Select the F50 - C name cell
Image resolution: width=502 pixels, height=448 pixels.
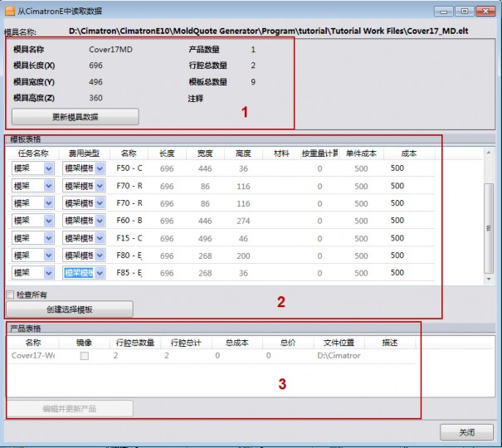click(x=129, y=168)
